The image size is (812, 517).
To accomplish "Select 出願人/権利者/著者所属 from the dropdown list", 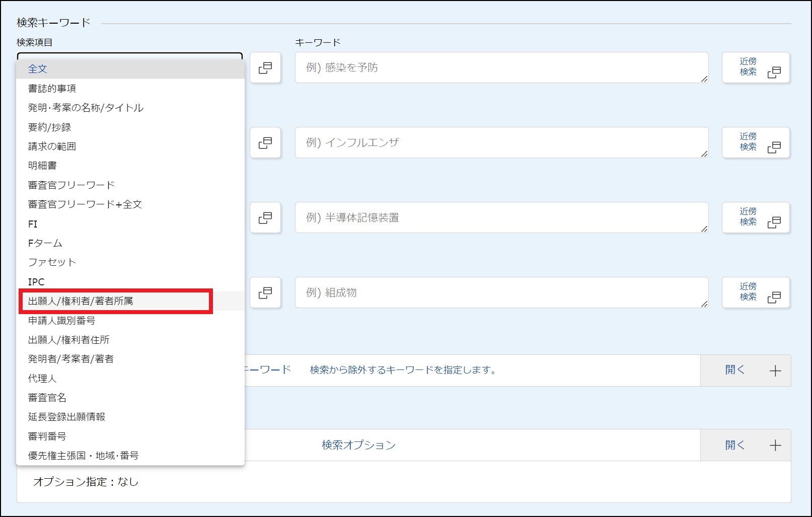I will (81, 301).
